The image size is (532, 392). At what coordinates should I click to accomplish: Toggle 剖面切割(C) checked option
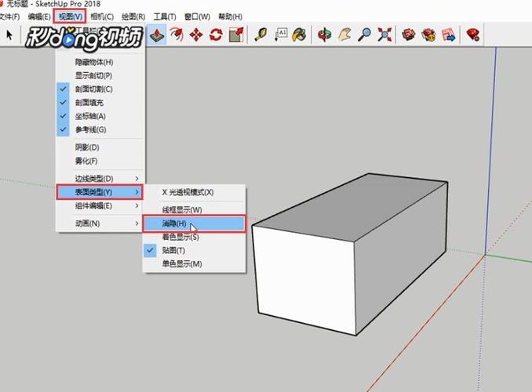tap(100, 89)
